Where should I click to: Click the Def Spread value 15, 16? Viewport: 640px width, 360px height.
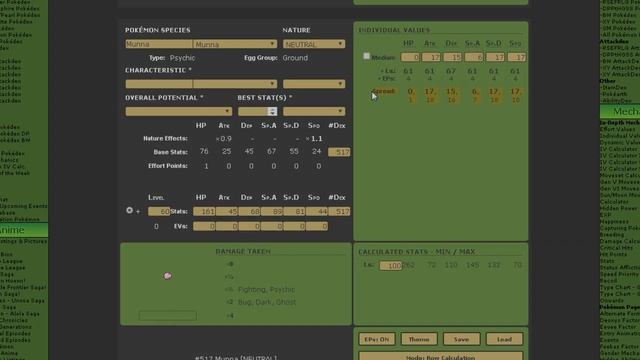[x=452, y=95]
